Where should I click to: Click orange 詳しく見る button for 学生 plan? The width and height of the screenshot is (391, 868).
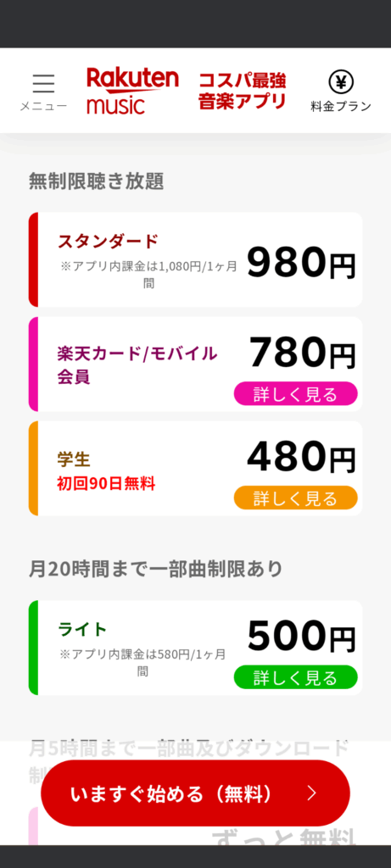(296, 498)
